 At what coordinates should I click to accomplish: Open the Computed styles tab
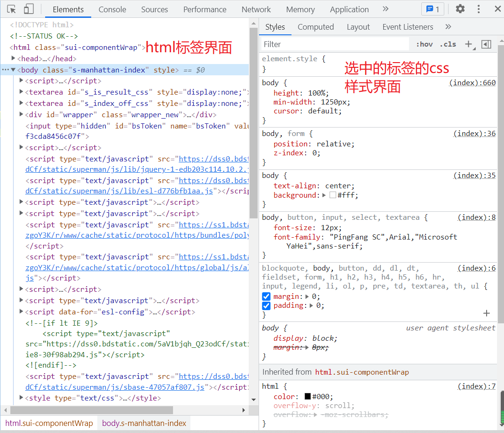click(x=315, y=27)
